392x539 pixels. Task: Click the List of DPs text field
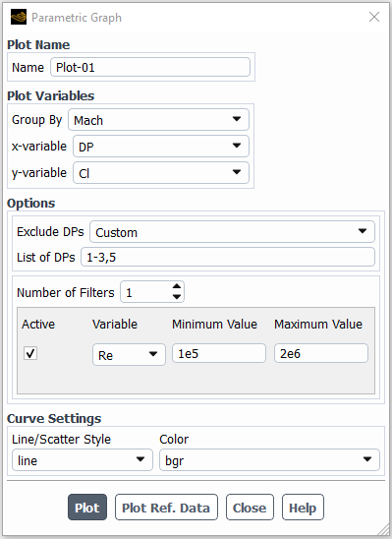point(228,257)
